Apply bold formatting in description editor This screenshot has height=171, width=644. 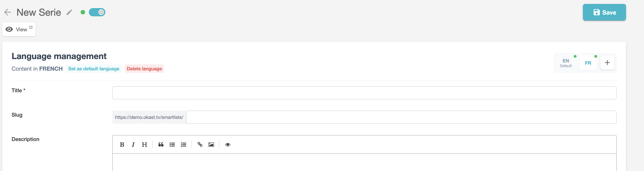(122, 145)
